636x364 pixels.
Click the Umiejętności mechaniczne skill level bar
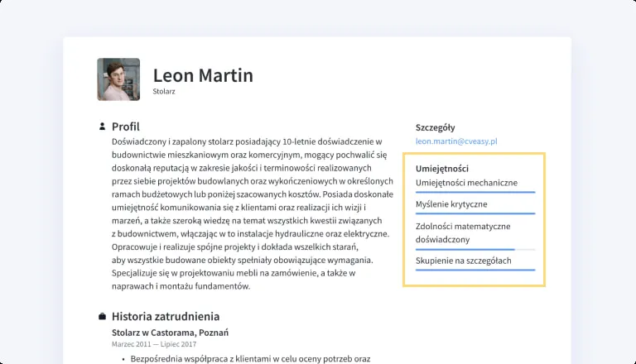pos(475,192)
